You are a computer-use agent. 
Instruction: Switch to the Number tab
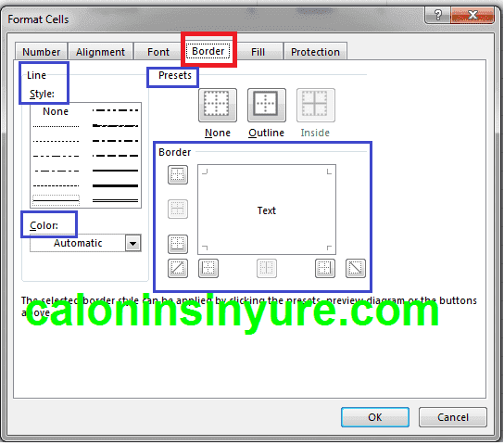click(x=41, y=52)
